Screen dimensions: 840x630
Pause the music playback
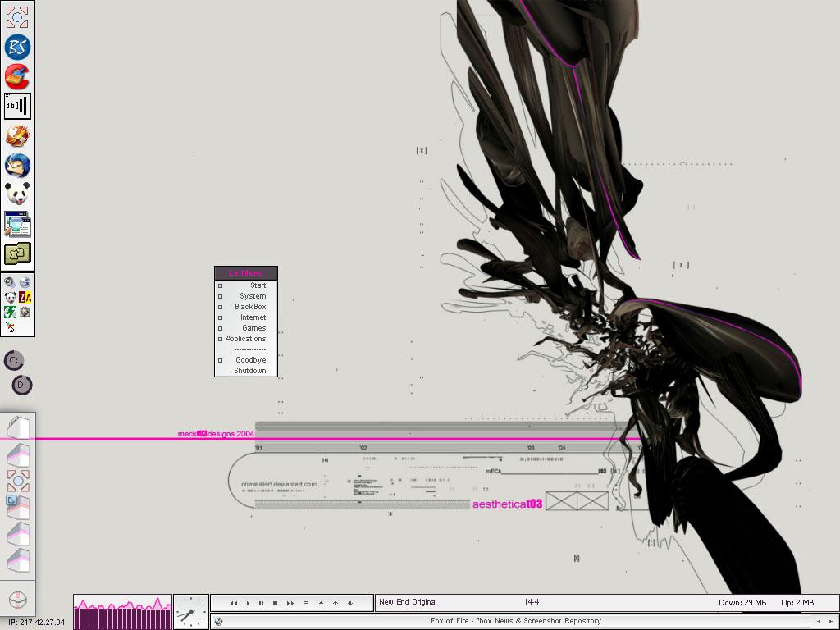tap(262, 603)
